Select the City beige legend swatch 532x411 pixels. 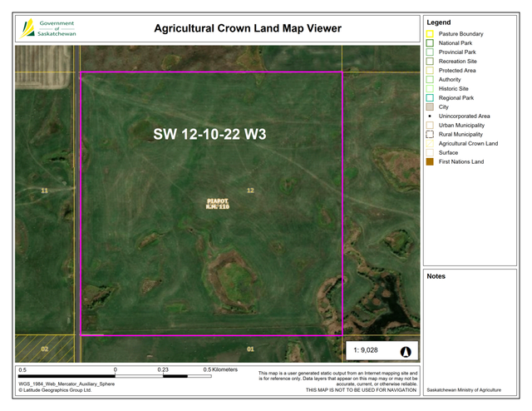430,107
